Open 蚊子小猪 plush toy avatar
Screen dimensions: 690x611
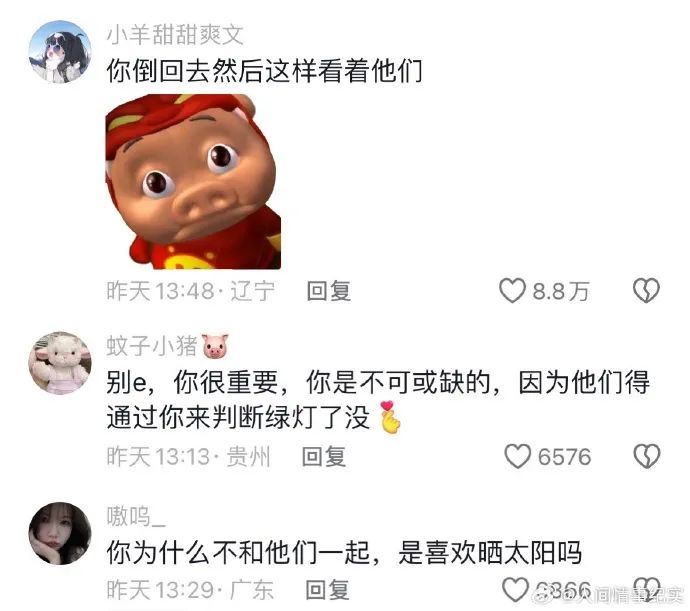[60, 363]
